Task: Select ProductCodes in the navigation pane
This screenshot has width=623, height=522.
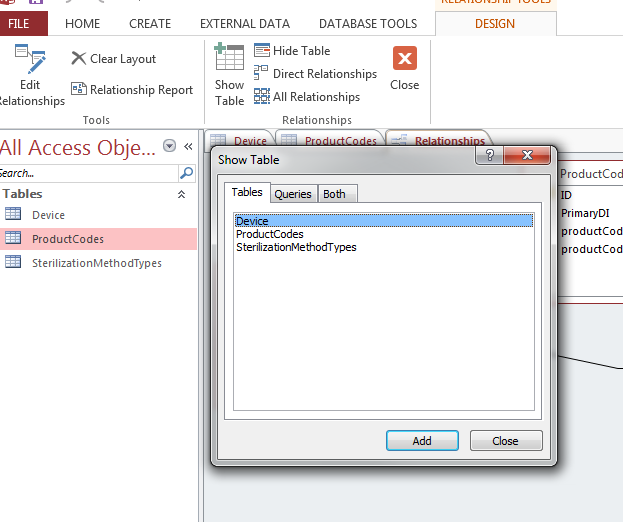Action: 98,239
